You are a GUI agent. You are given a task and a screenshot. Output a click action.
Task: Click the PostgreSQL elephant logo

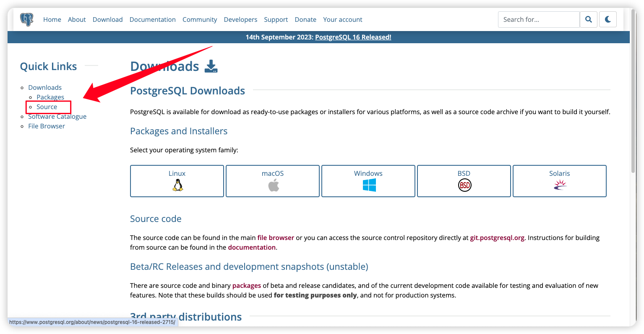[26, 19]
